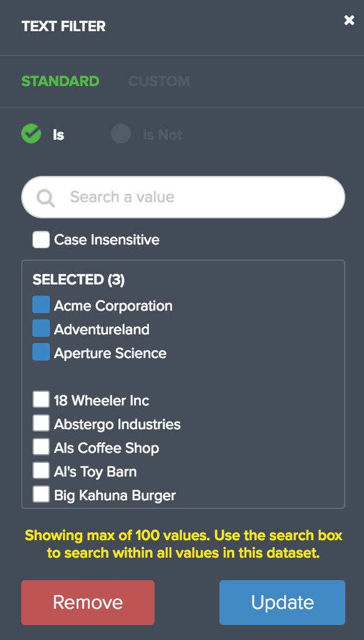Check the 18 Wheeler Inc box
This screenshot has height=640, width=364.
tap(41, 400)
